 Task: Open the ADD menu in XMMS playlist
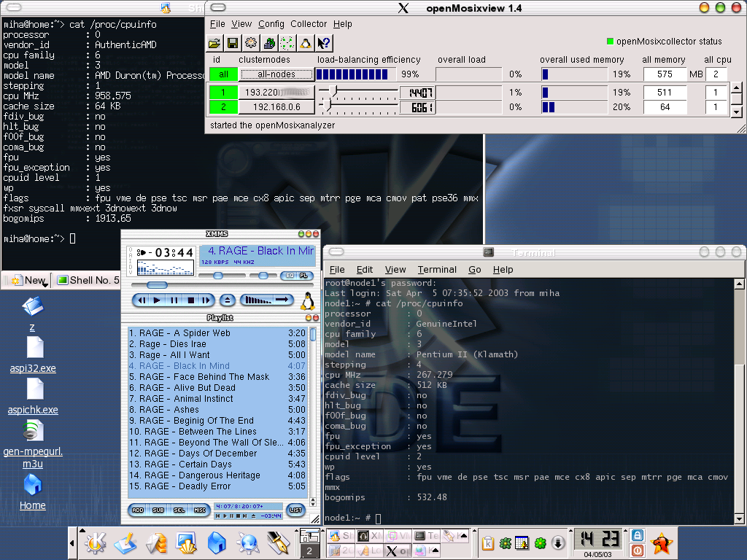pos(137,510)
